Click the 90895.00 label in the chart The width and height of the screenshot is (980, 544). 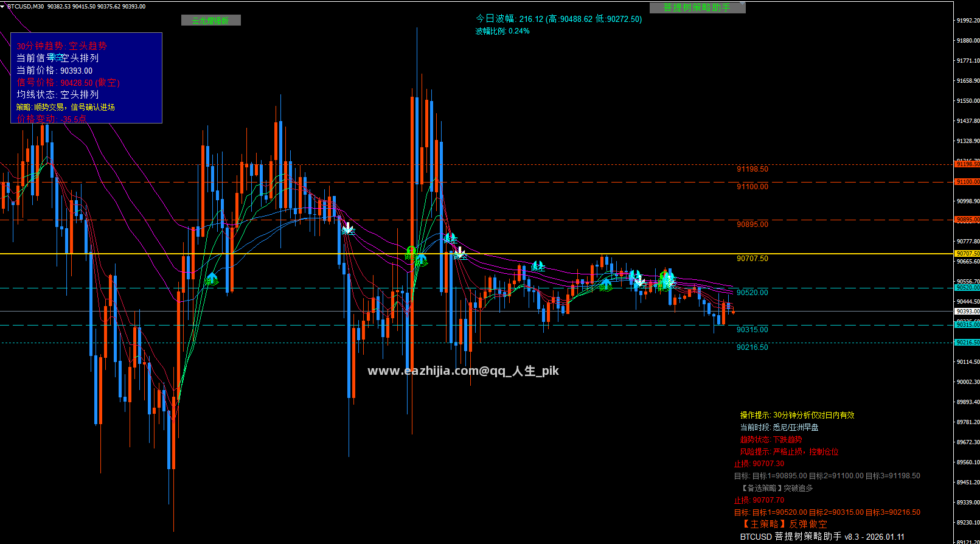coord(752,224)
